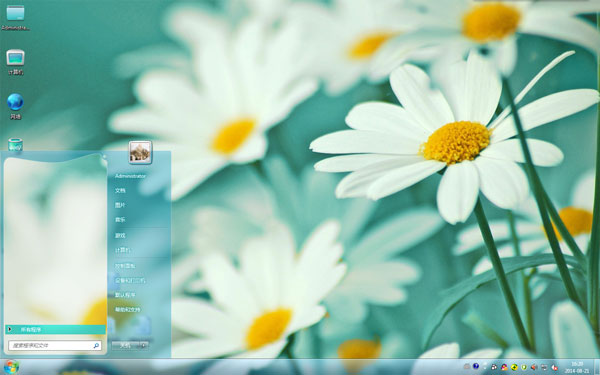Click the Show Desktop strip at taskbar end
Viewport: 600px width, 375px height.
coord(597,367)
